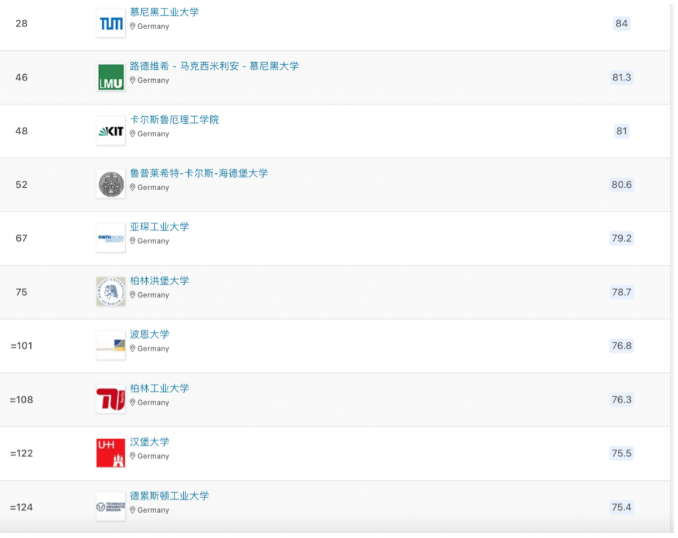Click rank number 52
The image size is (678, 538).
coord(22,185)
